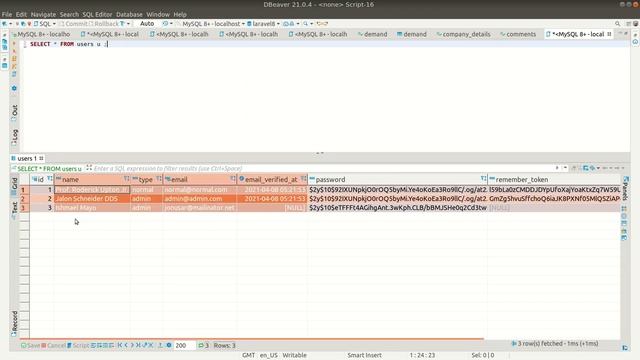The image size is (640, 360).
Task: Switch to the company_details tab
Action: click(463, 34)
